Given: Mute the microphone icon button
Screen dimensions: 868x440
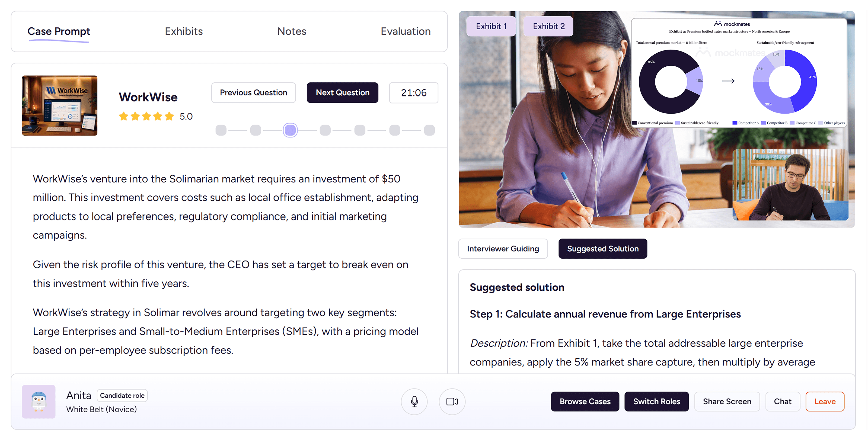Looking at the screenshot, I should (414, 401).
